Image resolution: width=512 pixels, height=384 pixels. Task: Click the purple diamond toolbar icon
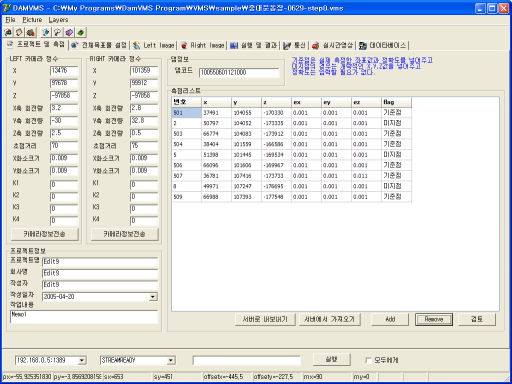[x=69, y=32]
